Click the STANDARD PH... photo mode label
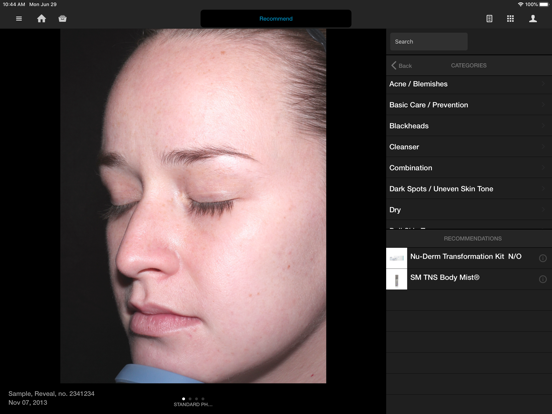Viewport: 552px width, 414px height. pos(193,404)
